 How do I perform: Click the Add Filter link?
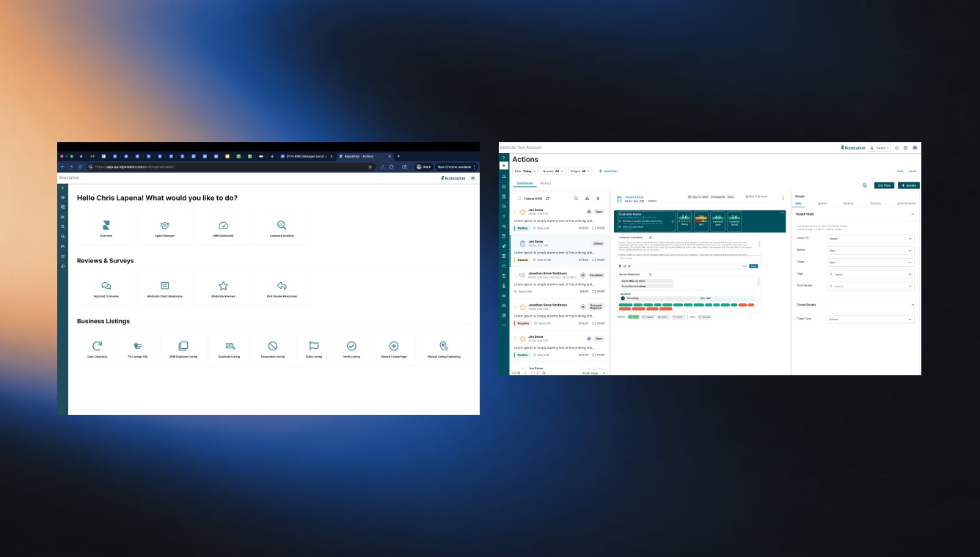coord(608,171)
